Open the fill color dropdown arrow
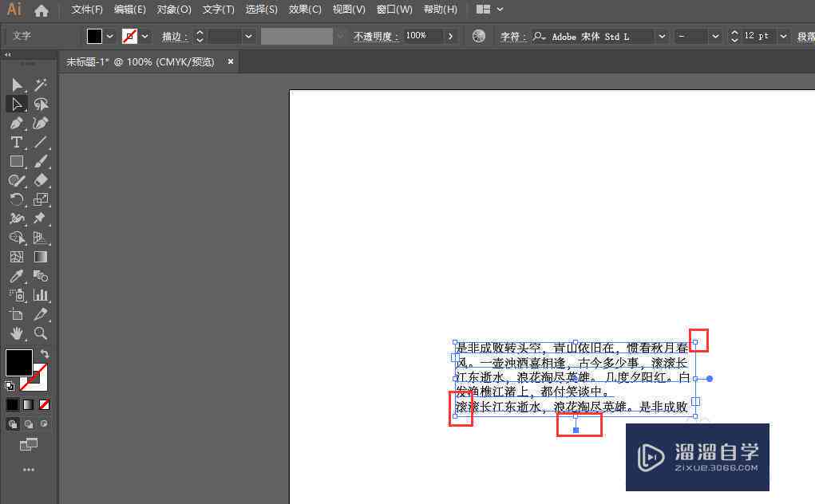Screen dimensions: 815x504 [x=109, y=37]
